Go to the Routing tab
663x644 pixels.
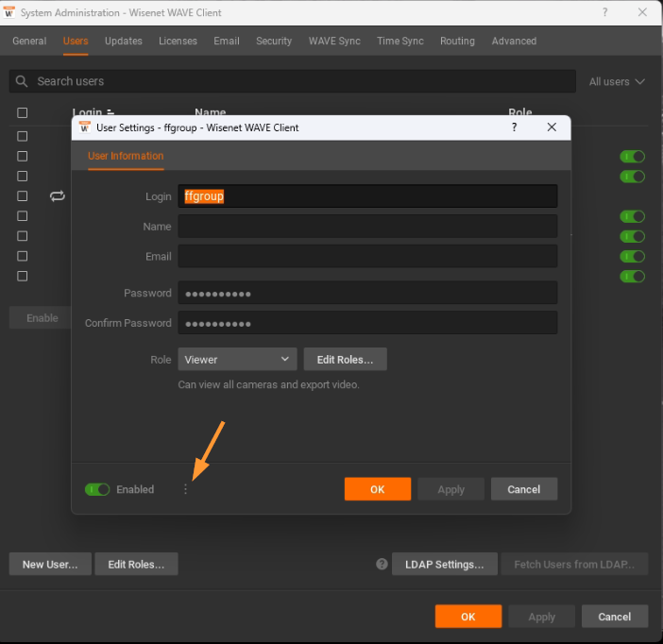[x=457, y=41]
